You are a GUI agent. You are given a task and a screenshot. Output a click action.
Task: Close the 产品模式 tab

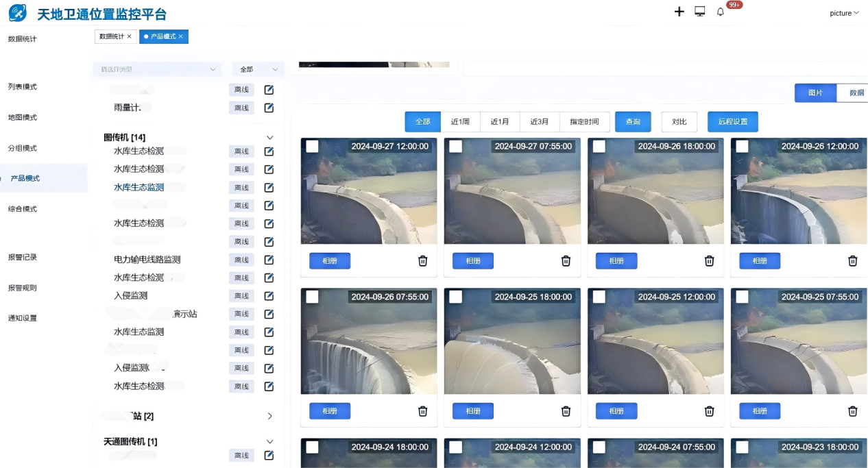point(180,36)
